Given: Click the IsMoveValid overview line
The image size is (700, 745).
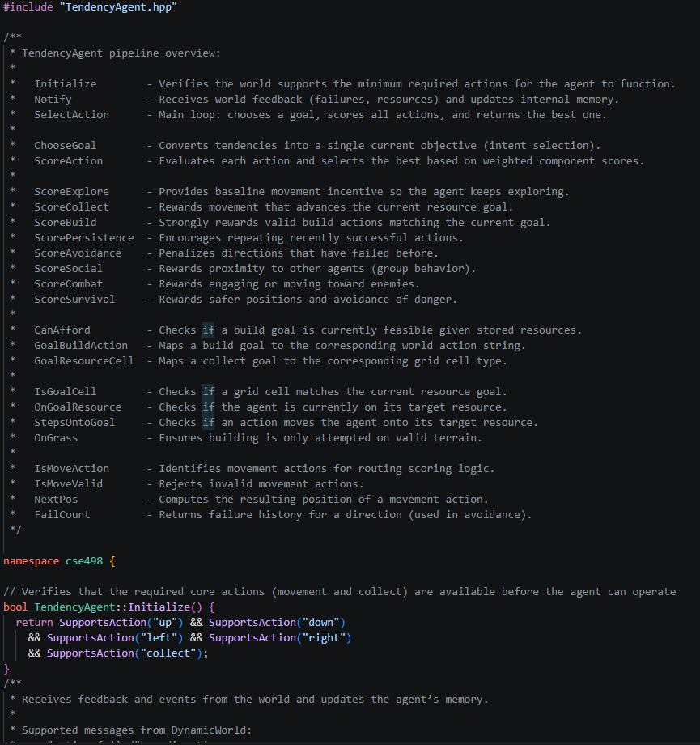Looking at the screenshot, I should point(68,483).
